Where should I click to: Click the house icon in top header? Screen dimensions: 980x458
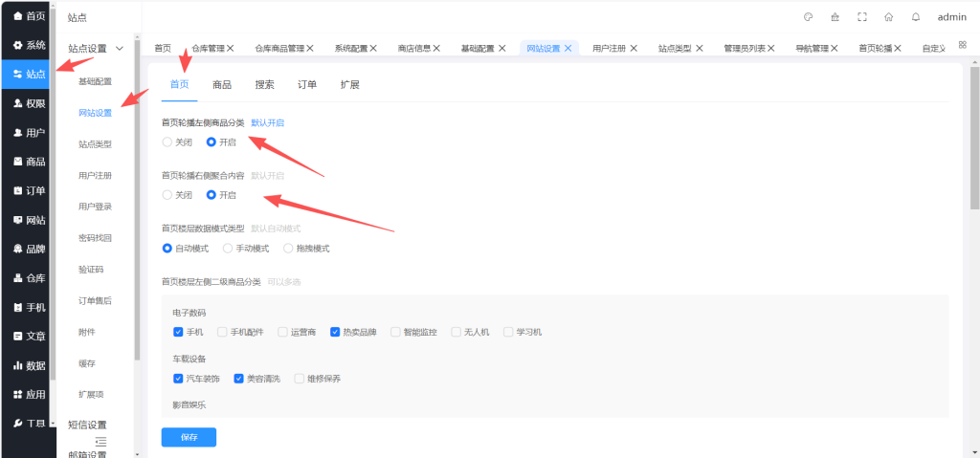(889, 17)
